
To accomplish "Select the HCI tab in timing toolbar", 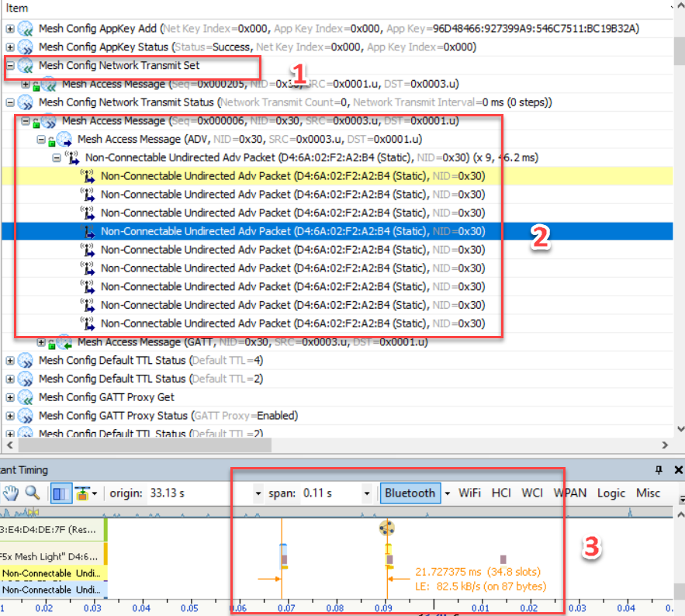I will (502, 493).
